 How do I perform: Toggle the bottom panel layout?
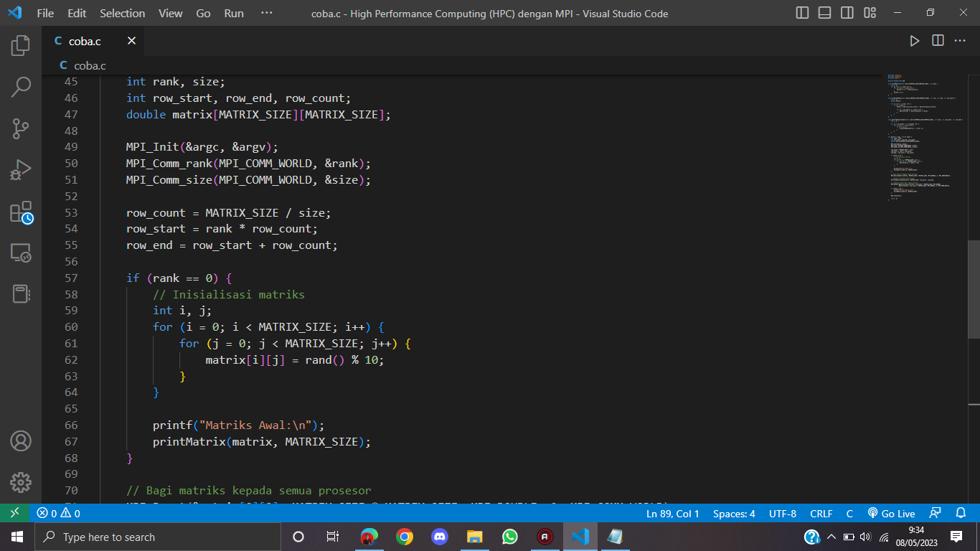(825, 13)
